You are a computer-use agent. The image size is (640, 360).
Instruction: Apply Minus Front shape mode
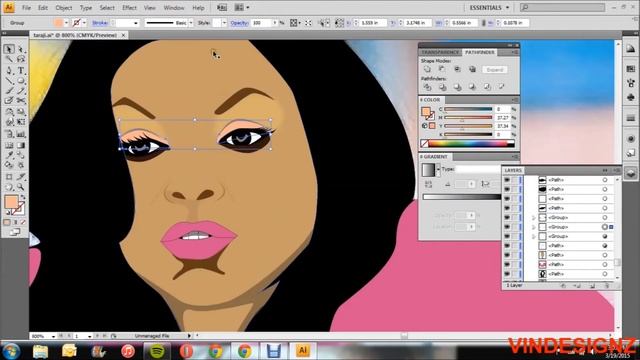click(442, 69)
